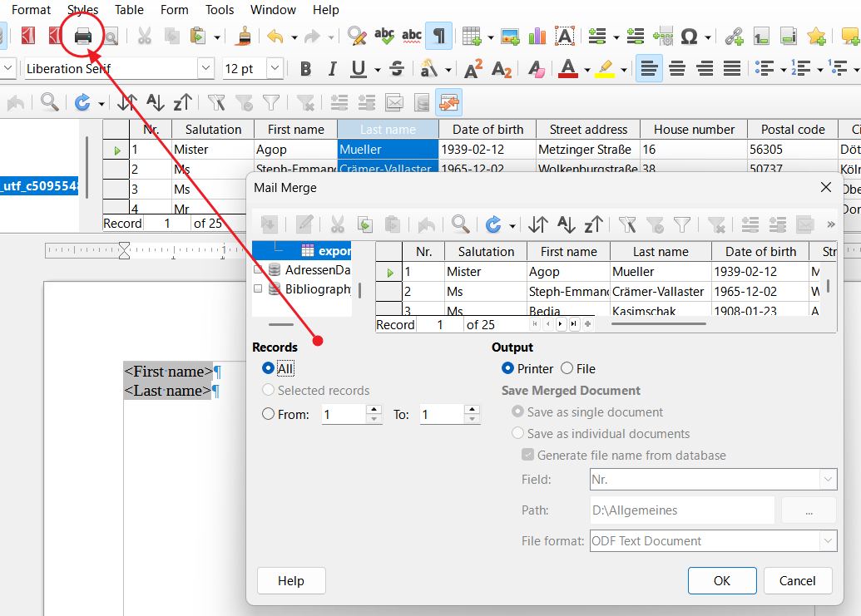Click Italic formatting button
The height and width of the screenshot is (616, 861).
click(x=332, y=68)
